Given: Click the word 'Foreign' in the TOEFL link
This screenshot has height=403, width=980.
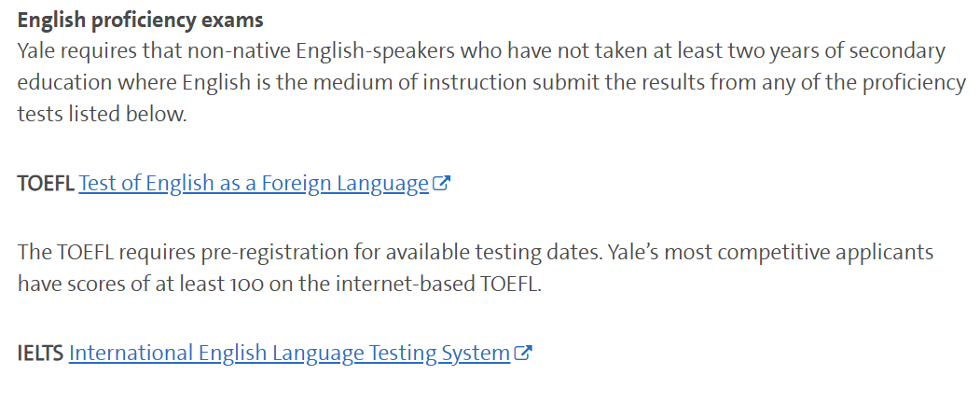Looking at the screenshot, I should [296, 184].
